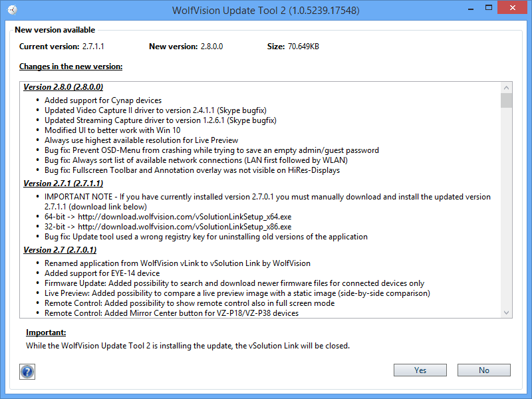
Task: Click 'Fullscreen Toolbar and Annotation overlay' bug fix line
Action: tap(192, 170)
